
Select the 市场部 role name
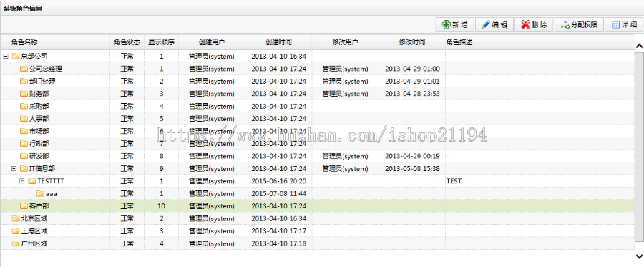coord(39,131)
